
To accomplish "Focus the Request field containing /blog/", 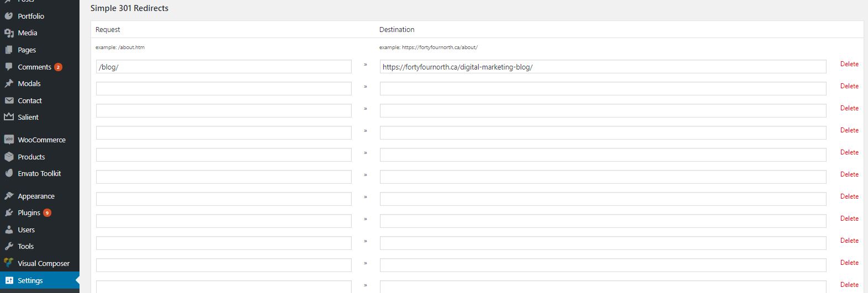I will click(224, 67).
